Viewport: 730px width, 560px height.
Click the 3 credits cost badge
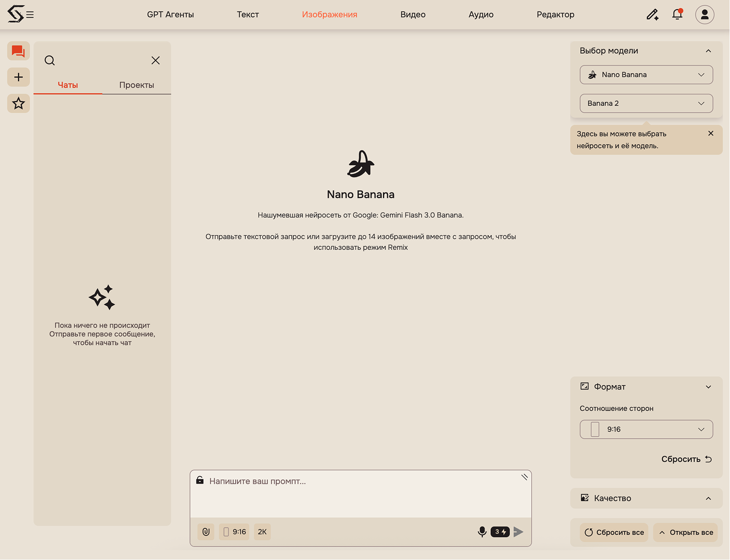(500, 532)
